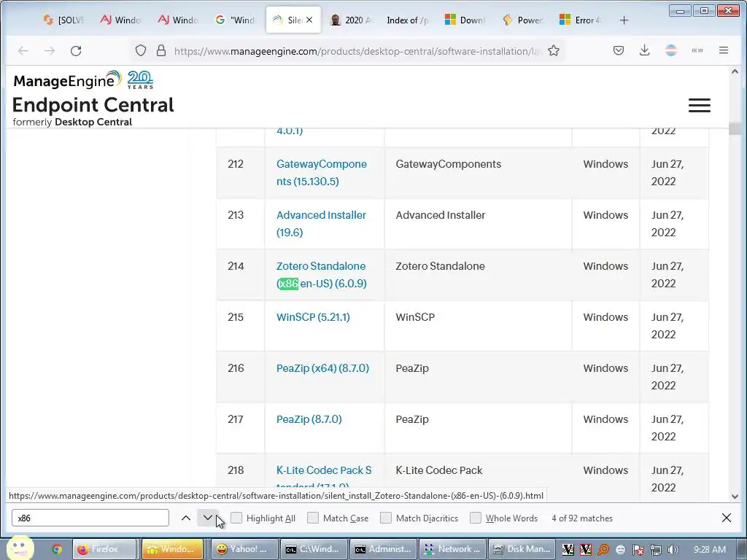Image resolution: width=747 pixels, height=560 pixels.
Task: Open Network taskbar button
Action: [x=451, y=549]
